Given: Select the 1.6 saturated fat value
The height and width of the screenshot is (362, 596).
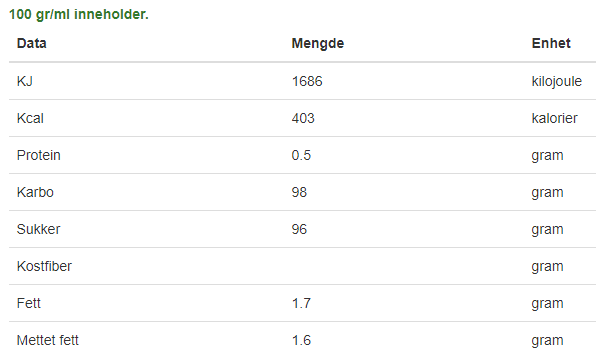Looking at the screenshot, I should (301, 340).
